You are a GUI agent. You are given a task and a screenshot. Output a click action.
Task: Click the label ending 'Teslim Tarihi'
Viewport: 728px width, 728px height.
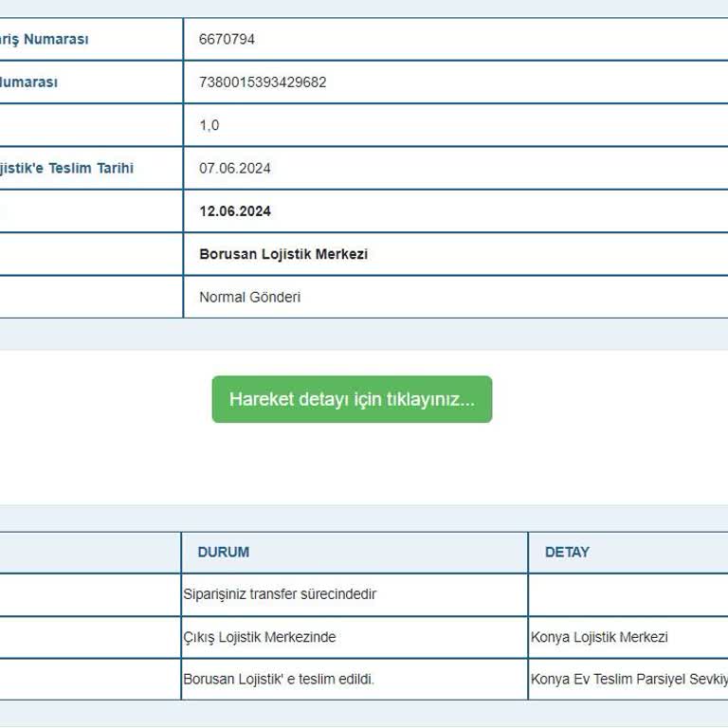pyautogui.click(x=66, y=168)
